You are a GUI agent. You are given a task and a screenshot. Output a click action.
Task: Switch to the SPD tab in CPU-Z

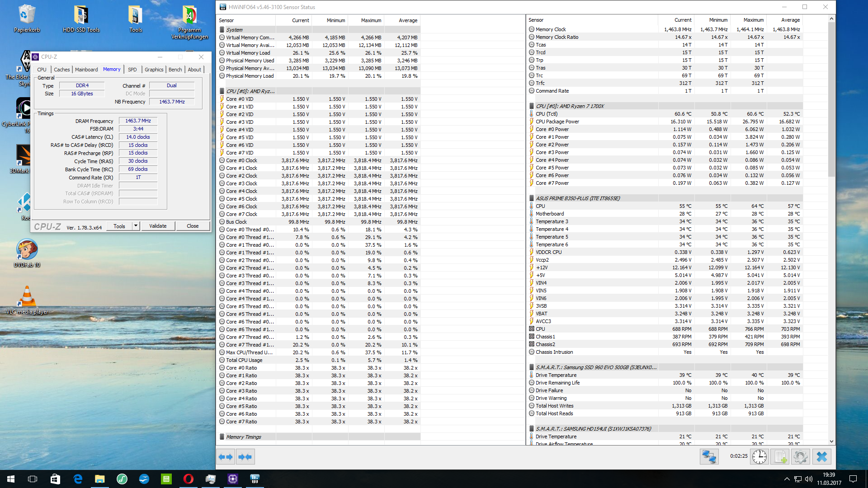click(x=132, y=70)
